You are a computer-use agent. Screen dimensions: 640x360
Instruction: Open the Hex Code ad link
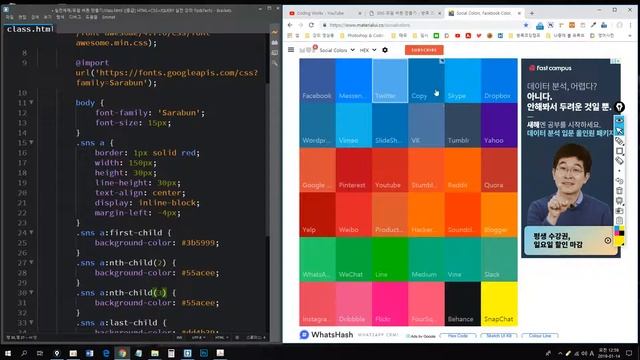(458, 336)
